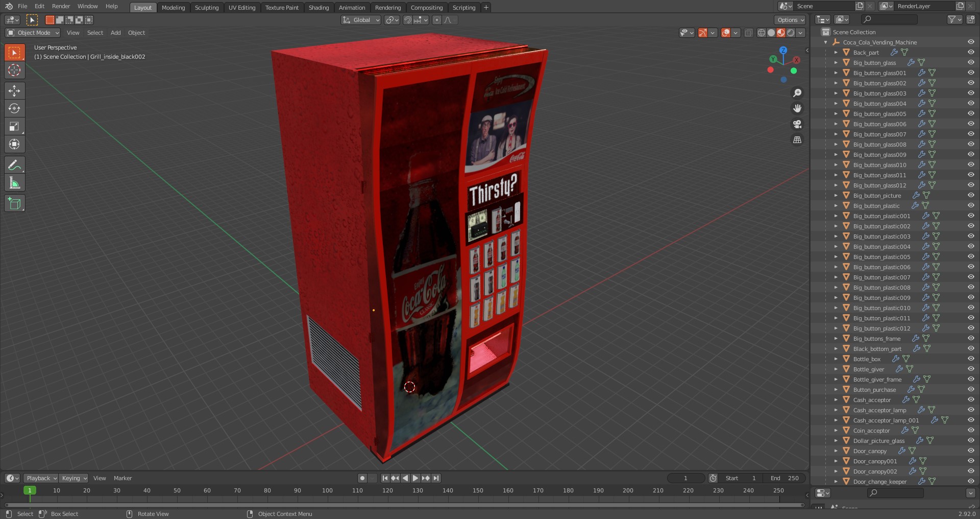This screenshot has width=980, height=519.
Task: Switch to rendered viewport shading
Action: (791, 33)
